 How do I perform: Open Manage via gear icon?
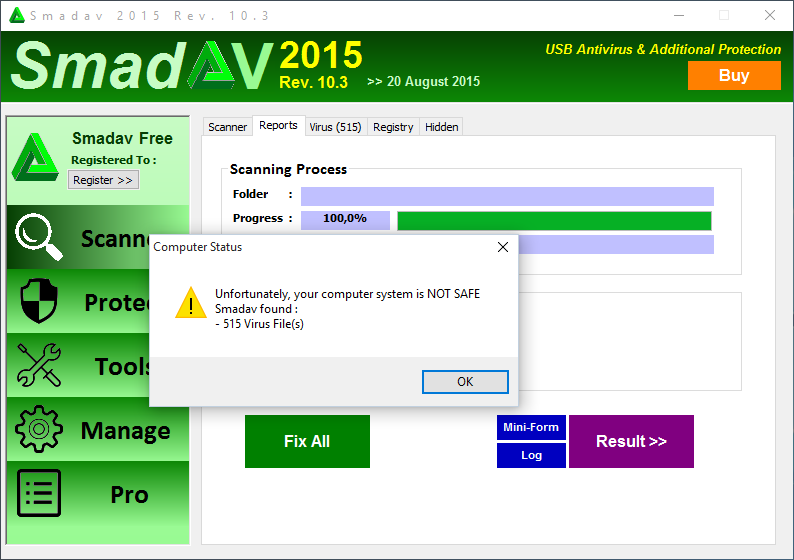click(x=39, y=429)
